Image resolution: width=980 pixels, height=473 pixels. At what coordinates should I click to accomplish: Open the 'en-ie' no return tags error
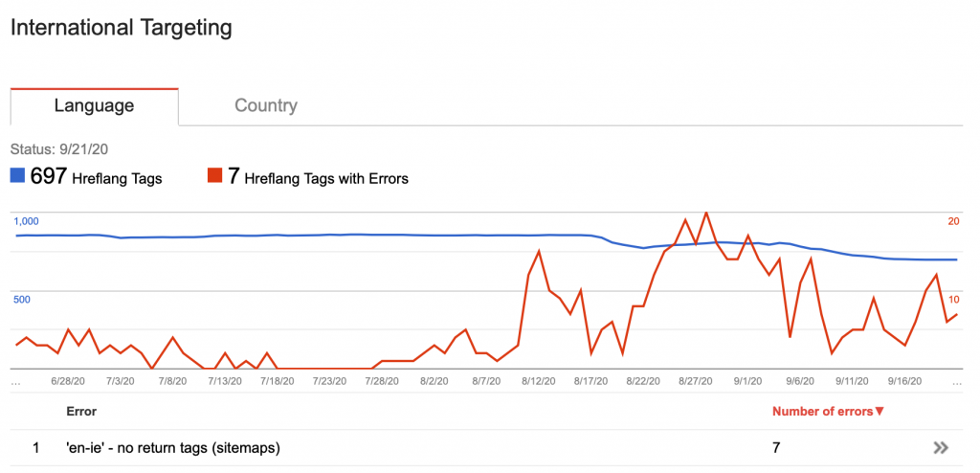coord(174,447)
